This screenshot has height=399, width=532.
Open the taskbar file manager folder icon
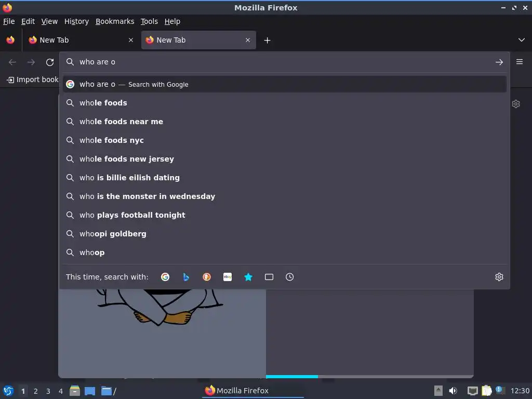point(107,391)
